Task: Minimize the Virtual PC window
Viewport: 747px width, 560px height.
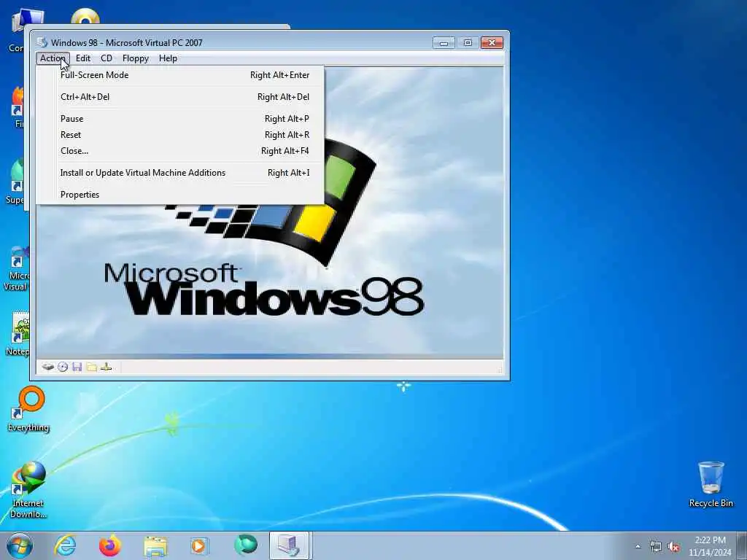Action: [444, 43]
